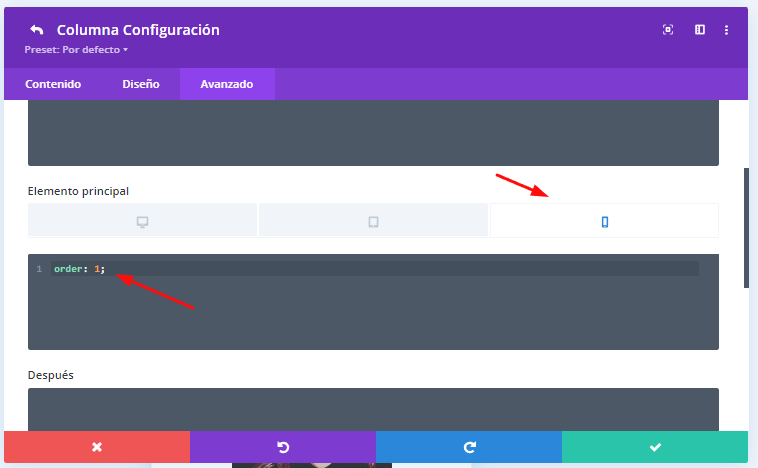Click the CSS editor above Elemento principal
Viewport: 758px width, 468px height.
pos(373,133)
